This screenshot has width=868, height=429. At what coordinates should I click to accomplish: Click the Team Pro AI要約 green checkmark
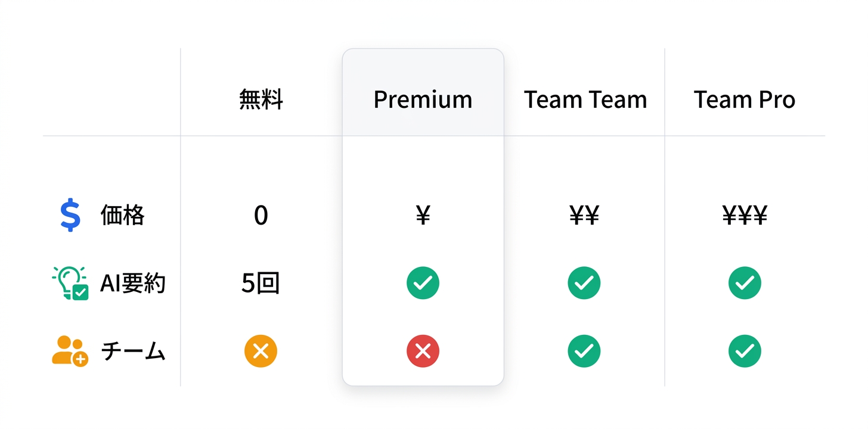[x=745, y=283]
